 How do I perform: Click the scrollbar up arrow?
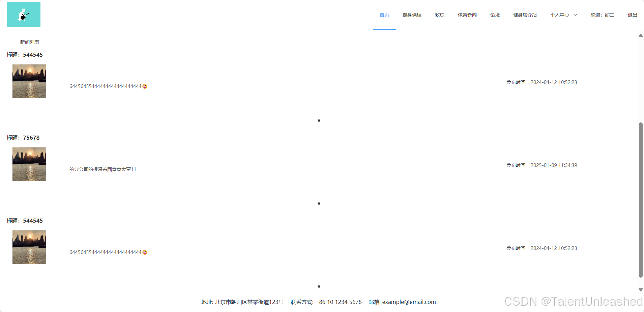click(x=641, y=35)
